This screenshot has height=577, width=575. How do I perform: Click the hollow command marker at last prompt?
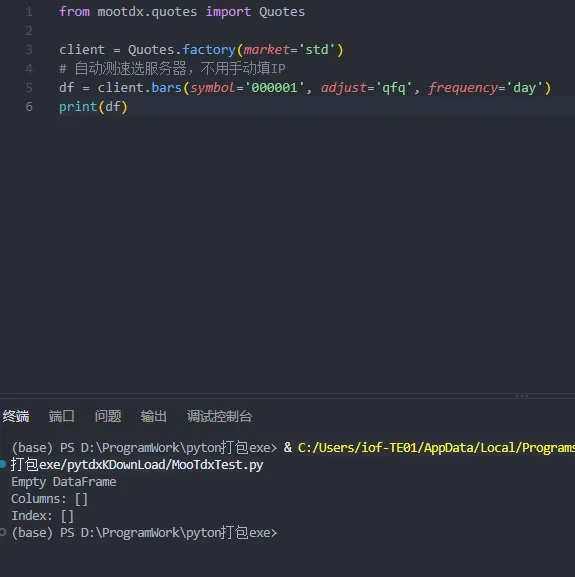(2, 532)
